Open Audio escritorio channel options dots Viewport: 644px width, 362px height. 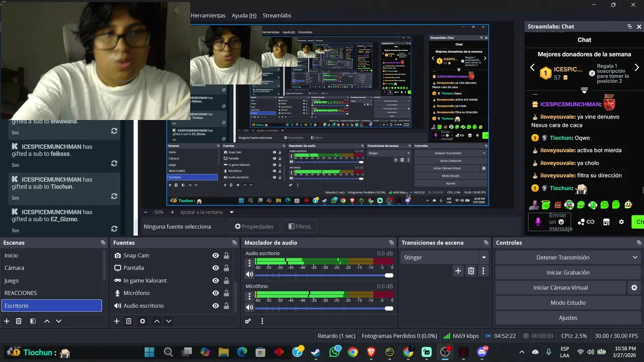click(250, 263)
